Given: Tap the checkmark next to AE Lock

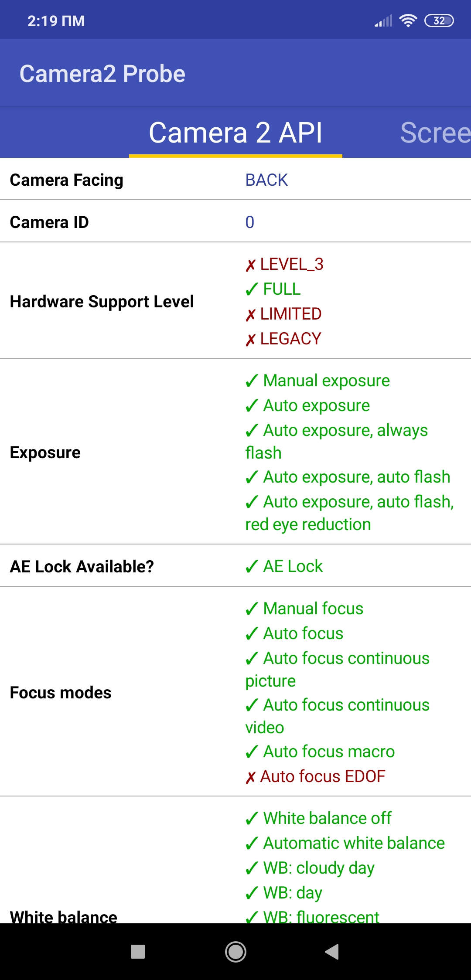Looking at the screenshot, I should (x=252, y=567).
